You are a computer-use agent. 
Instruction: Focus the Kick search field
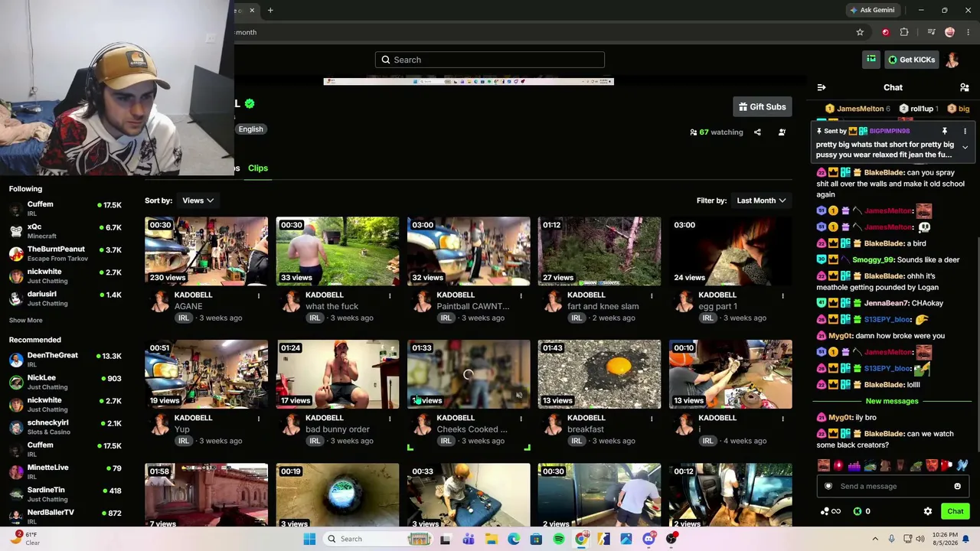(490, 60)
